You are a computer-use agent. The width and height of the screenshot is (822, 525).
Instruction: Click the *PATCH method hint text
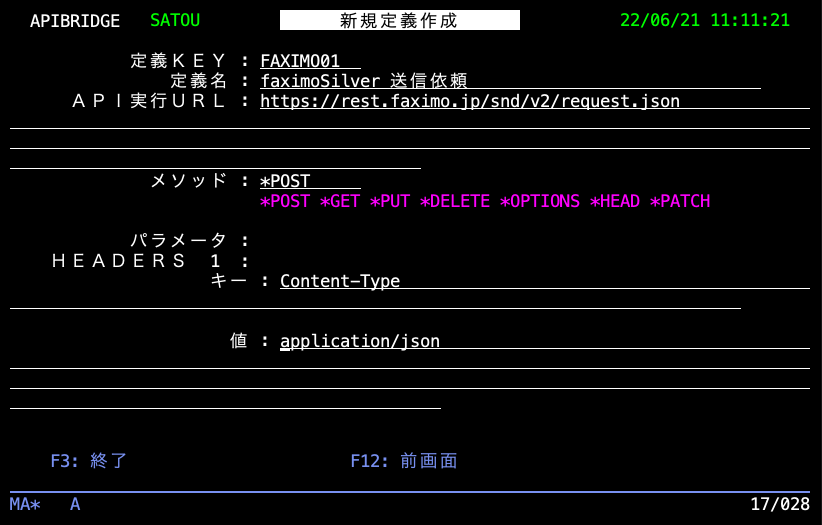point(680,201)
